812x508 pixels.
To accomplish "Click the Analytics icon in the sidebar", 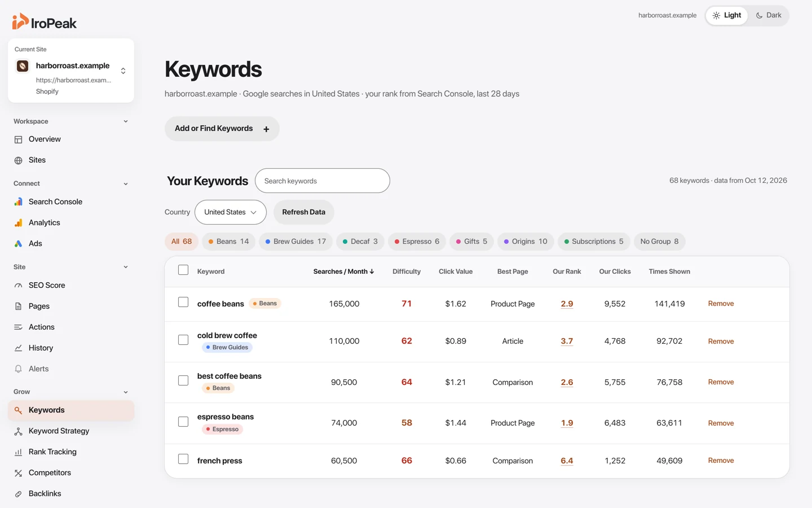I will (x=18, y=223).
